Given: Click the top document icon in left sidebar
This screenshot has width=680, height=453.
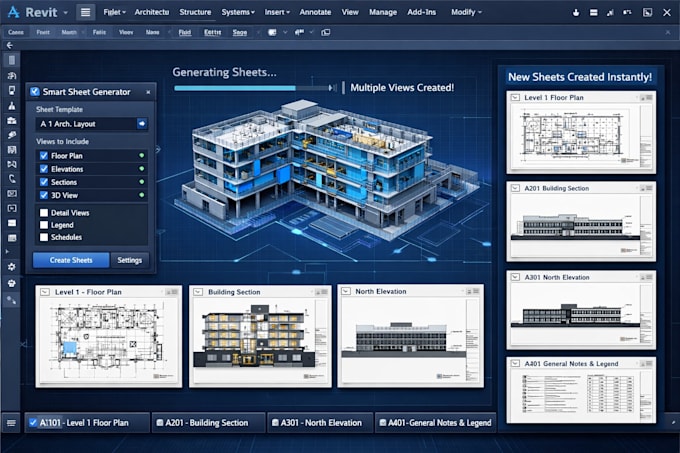Looking at the screenshot, I should (12, 60).
